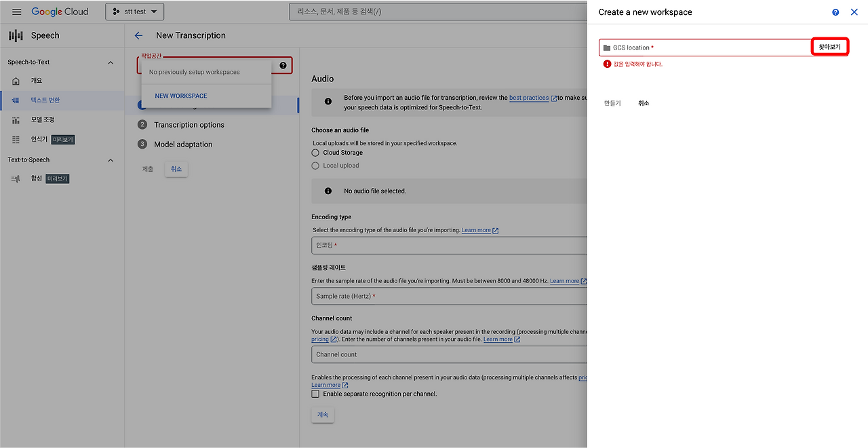
Task: Click the help icon in the workspace dialog
Action: [x=833, y=12]
